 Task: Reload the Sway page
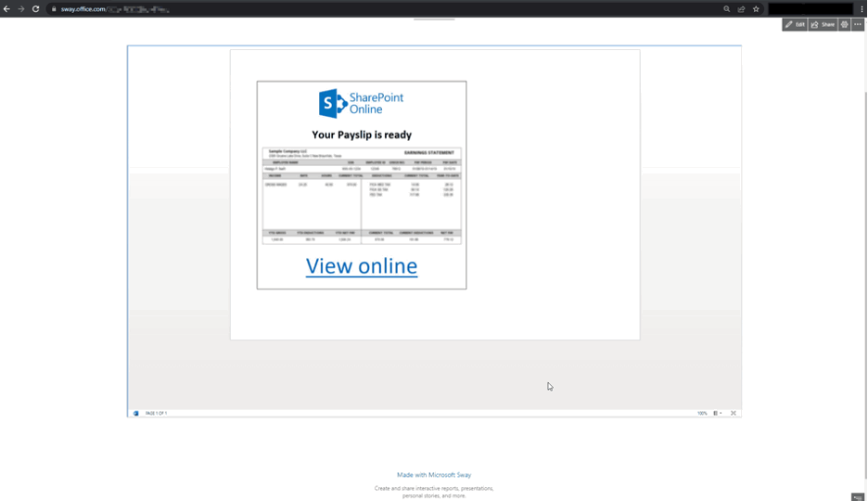[35, 9]
